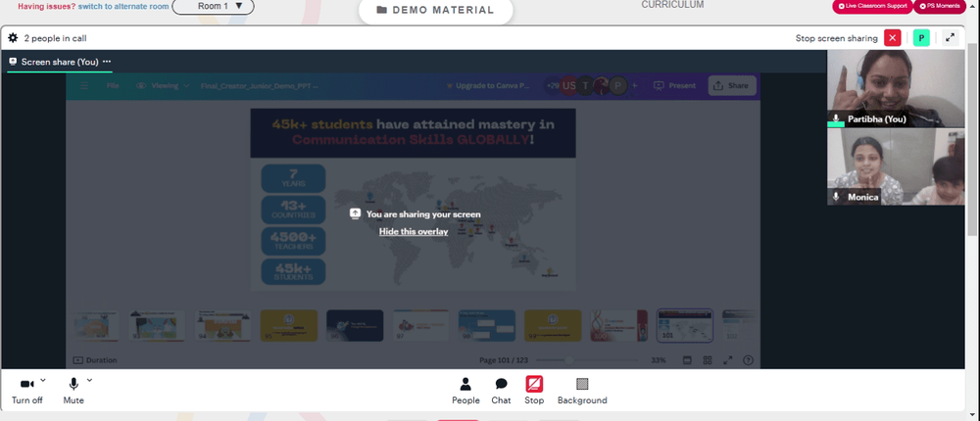The image size is (980, 421).
Task: Open Canva grid view icon
Action: (x=708, y=360)
